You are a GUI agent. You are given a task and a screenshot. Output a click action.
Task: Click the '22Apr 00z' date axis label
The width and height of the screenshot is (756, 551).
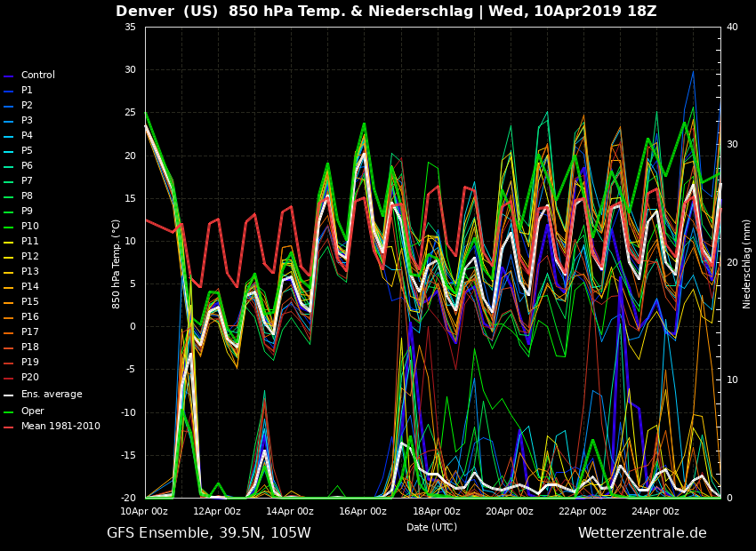(583, 512)
